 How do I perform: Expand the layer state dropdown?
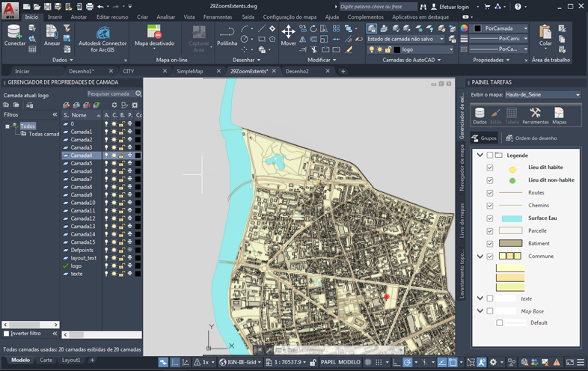click(441, 39)
